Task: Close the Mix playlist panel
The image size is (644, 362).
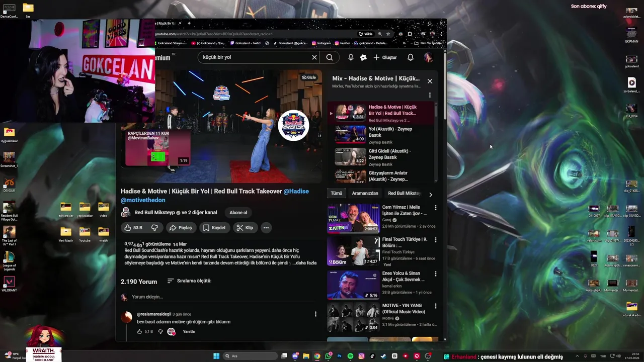Action: point(430,81)
